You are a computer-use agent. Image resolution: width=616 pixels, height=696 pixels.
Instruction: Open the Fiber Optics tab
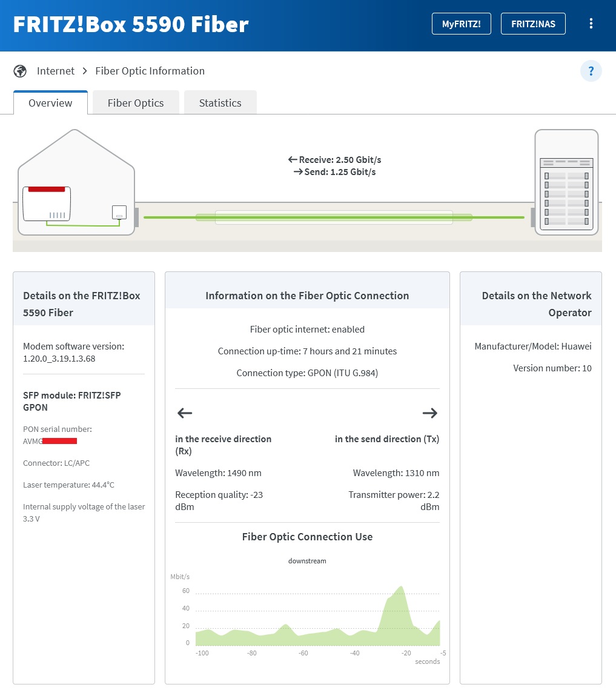click(x=136, y=103)
